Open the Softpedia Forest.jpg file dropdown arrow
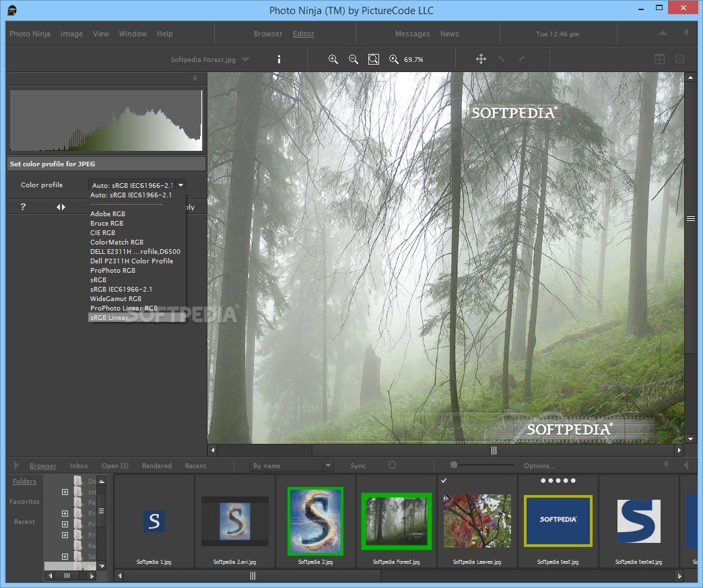 245,59
